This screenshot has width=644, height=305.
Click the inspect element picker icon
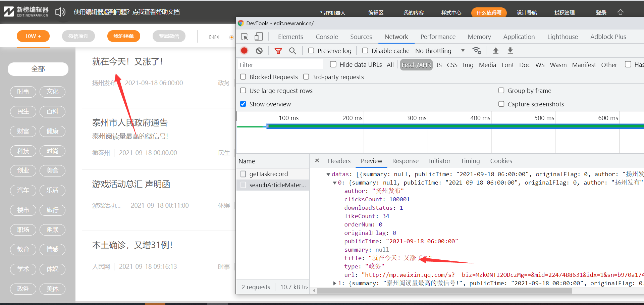click(245, 37)
